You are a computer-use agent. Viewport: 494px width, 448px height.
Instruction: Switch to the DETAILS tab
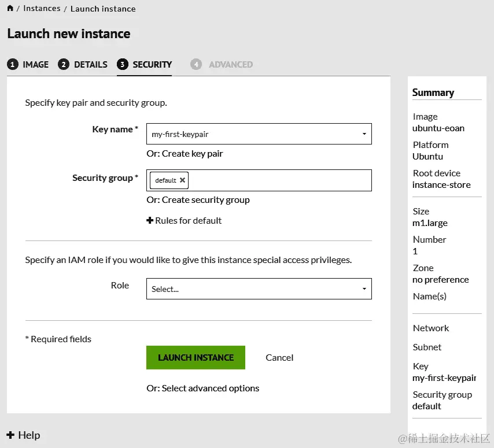click(x=90, y=64)
